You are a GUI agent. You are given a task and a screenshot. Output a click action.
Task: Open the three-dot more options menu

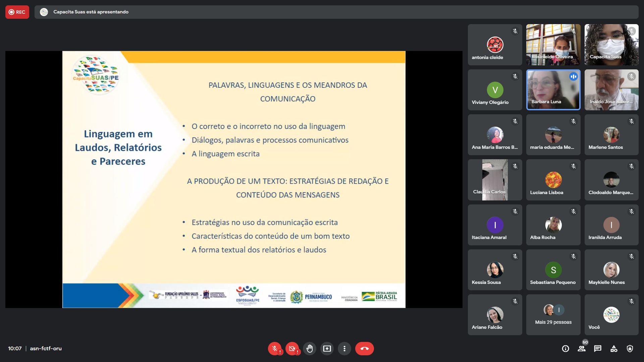[x=344, y=349]
